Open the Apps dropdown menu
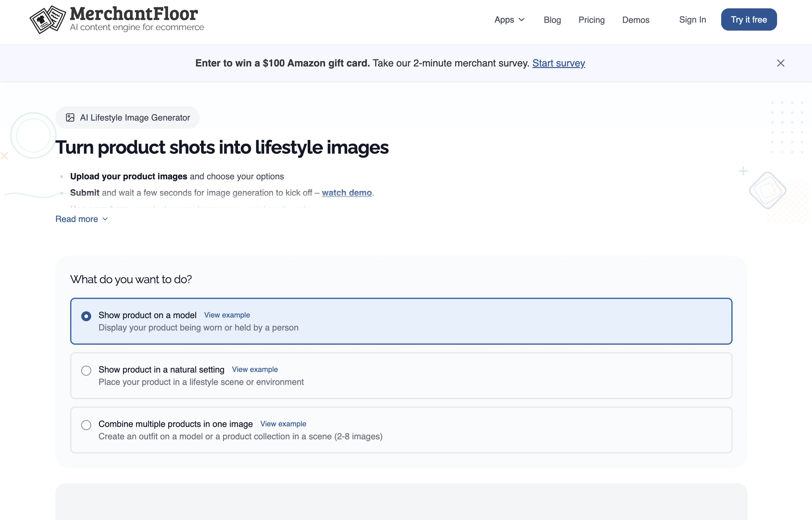The image size is (812, 520). pyautogui.click(x=509, y=19)
